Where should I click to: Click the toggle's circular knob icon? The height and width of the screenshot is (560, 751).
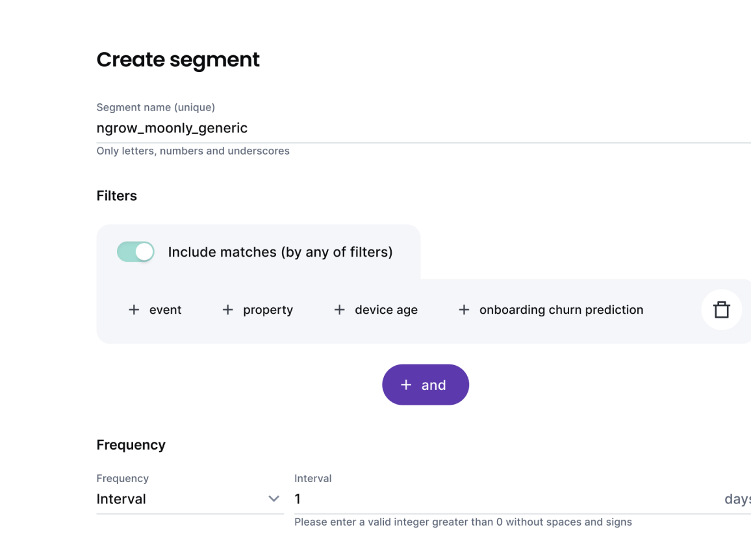[144, 251]
